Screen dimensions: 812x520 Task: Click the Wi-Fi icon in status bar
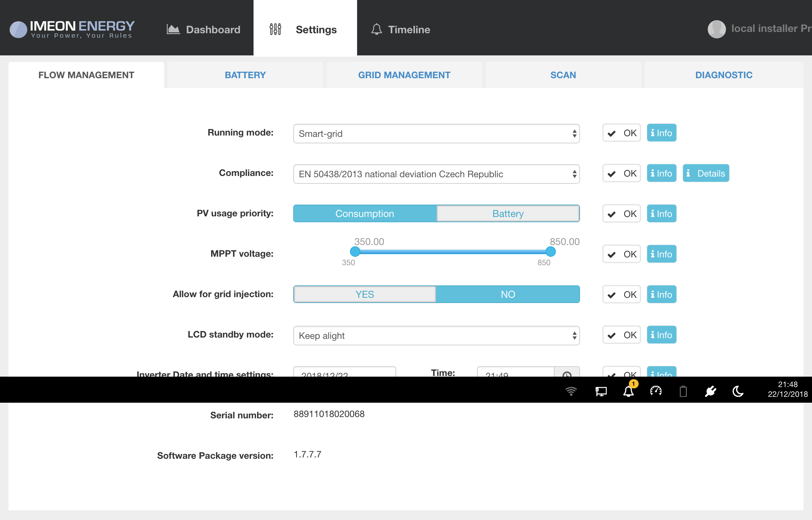(571, 391)
